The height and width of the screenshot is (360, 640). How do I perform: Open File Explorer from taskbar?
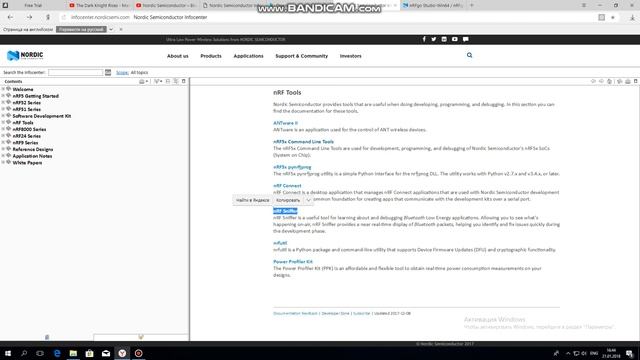[x=73, y=353]
